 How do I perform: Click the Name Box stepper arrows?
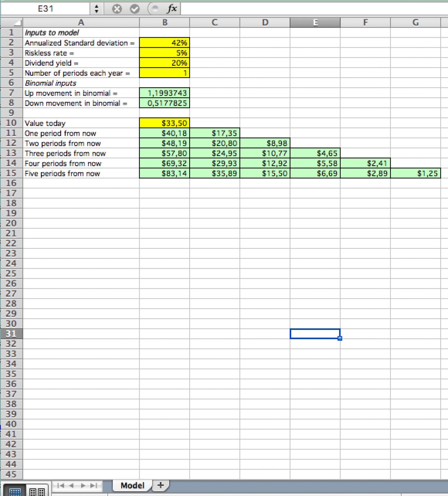[97, 9]
